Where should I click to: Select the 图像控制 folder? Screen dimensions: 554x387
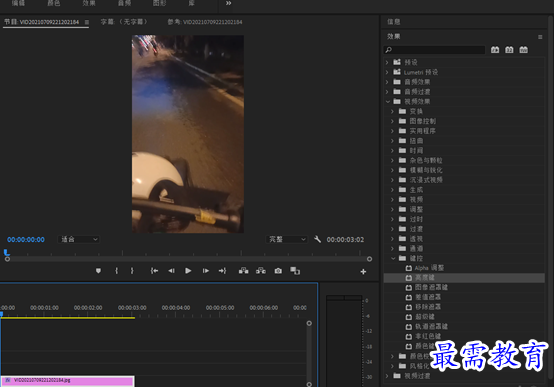(423, 121)
